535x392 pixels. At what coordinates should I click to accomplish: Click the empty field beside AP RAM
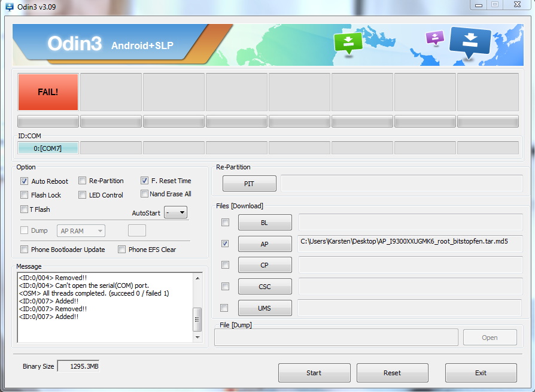pyautogui.click(x=137, y=230)
